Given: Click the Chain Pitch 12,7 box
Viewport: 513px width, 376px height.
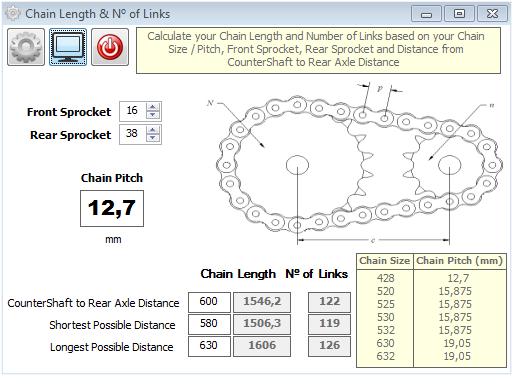Looking at the screenshot, I should click(112, 209).
